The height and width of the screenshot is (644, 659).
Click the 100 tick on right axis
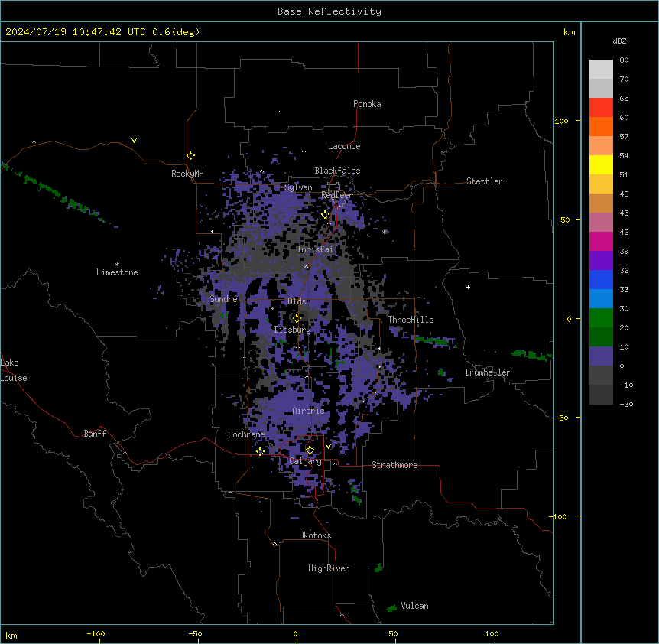point(561,121)
